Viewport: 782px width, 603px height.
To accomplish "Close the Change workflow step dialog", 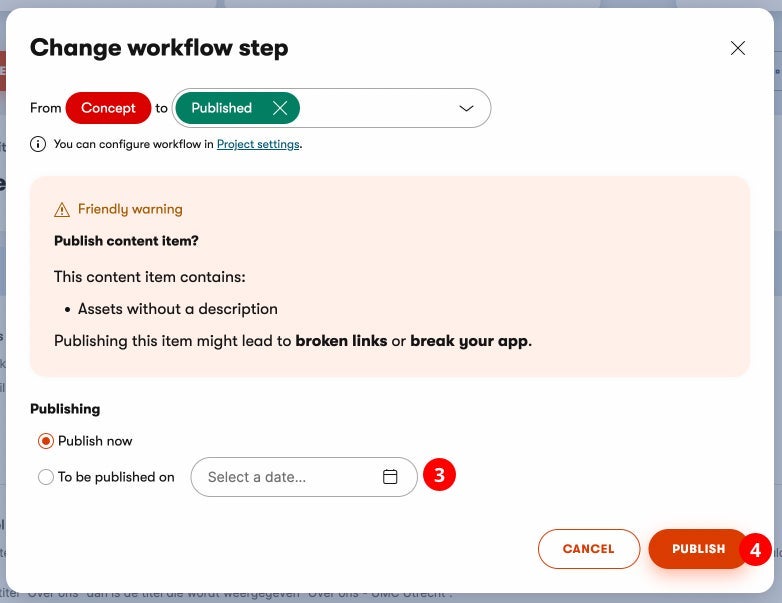I will coord(738,48).
